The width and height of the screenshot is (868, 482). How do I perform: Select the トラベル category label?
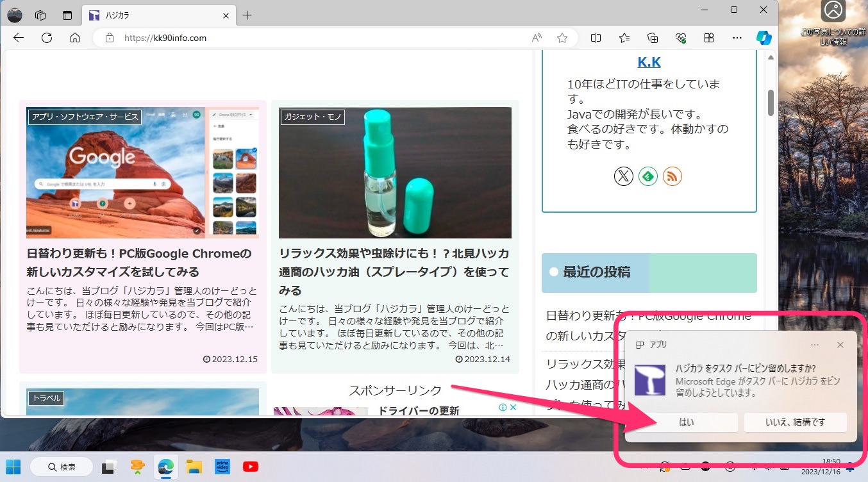point(46,398)
